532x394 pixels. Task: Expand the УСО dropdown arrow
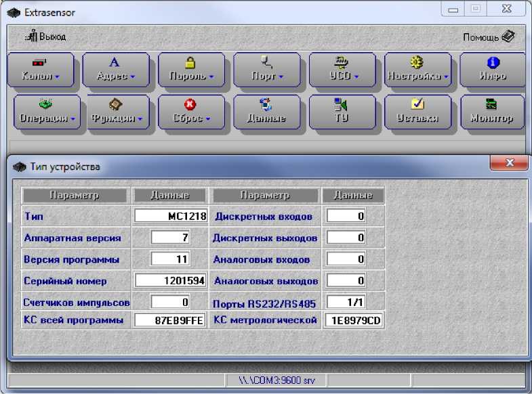pos(356,77)
